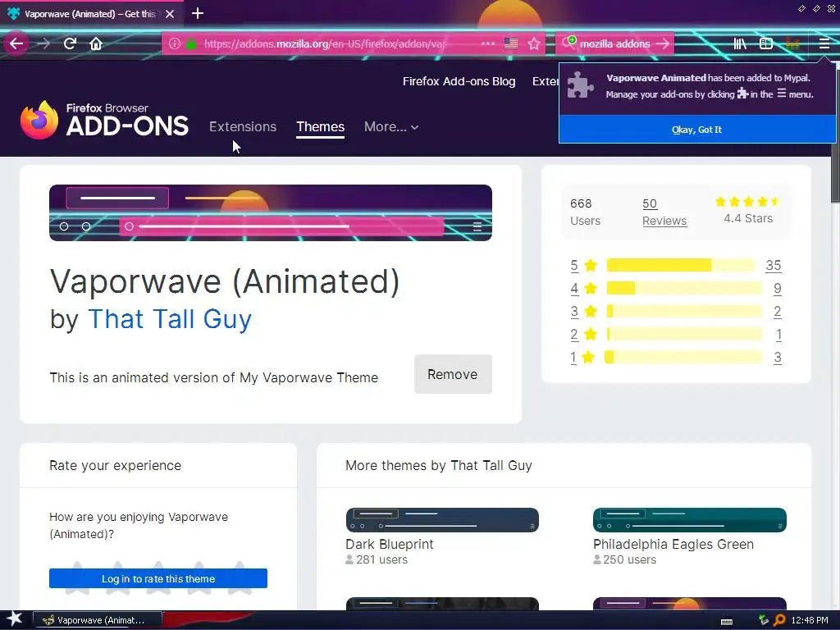Click the search magnifier icon in search box
The width and height of the screenshot is (840, 630).
[568, 43]
